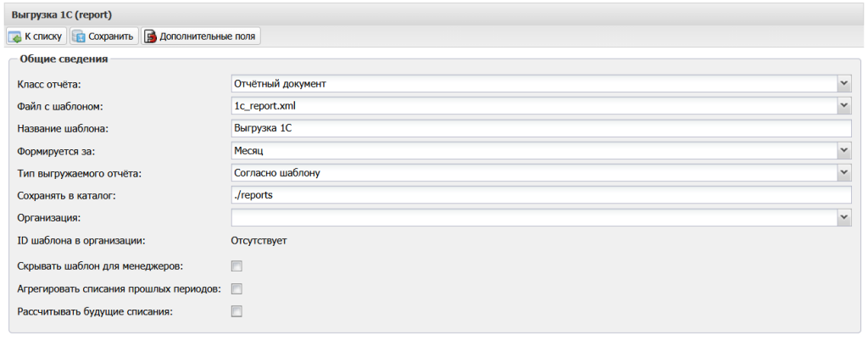This screenshot has width=868, height=341.
Task: Expand the 'Класс отчёта' dropdown arrow
Action: pos(843,83)
